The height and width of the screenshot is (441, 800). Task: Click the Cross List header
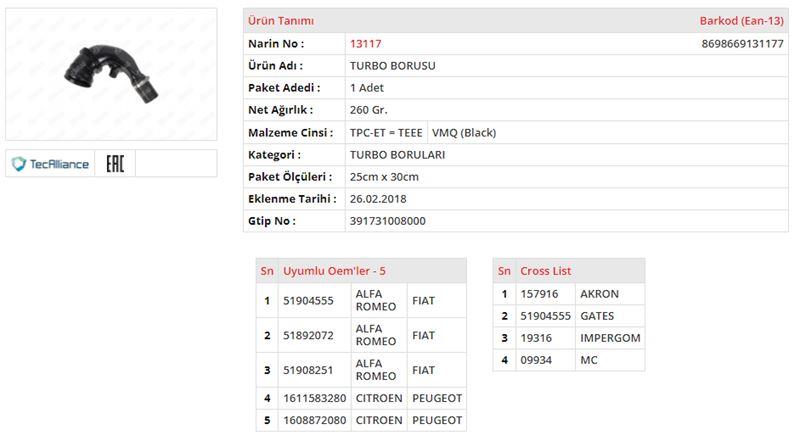(x=545, y=271)
